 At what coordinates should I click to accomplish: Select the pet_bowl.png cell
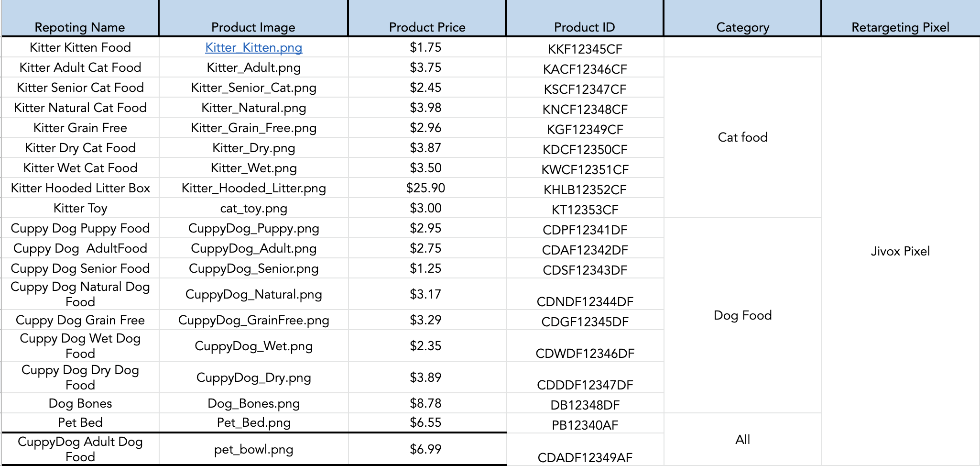click(x=253, y=449)
